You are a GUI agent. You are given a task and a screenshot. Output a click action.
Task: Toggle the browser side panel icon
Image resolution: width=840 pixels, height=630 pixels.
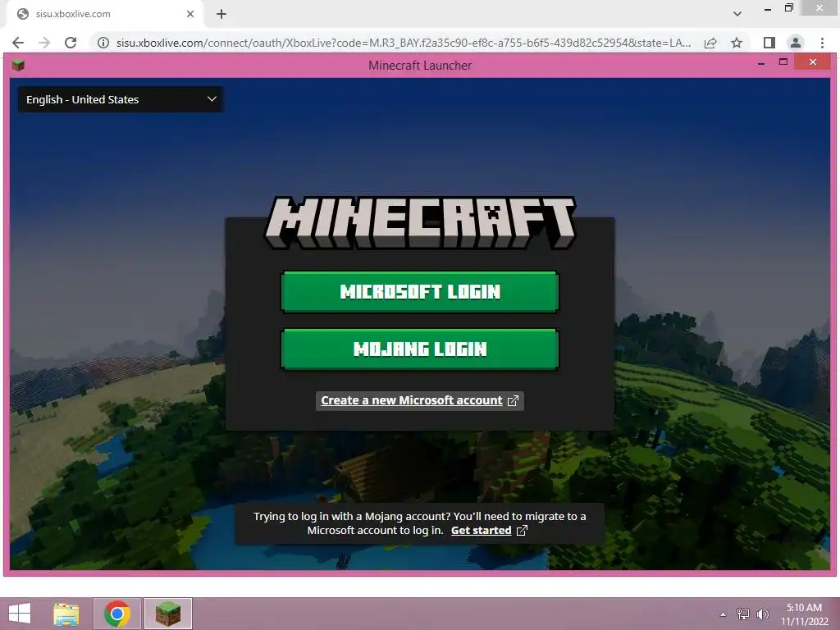[x=769, y=43]
